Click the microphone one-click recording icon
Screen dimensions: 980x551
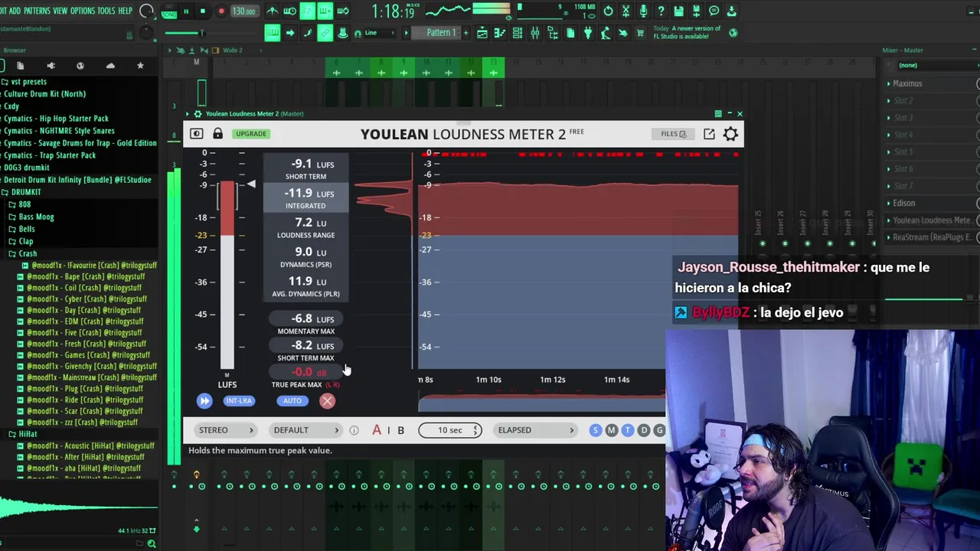click(x=643, y=11)
